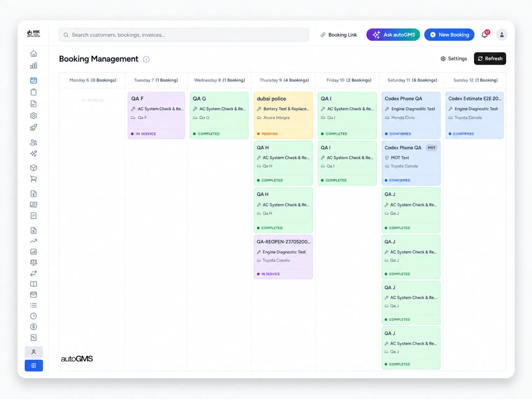Open the QA-REOPEN engine diagnostic booking card
The image size is (532, 399).
pyautogui.click(x=283, y=257)
